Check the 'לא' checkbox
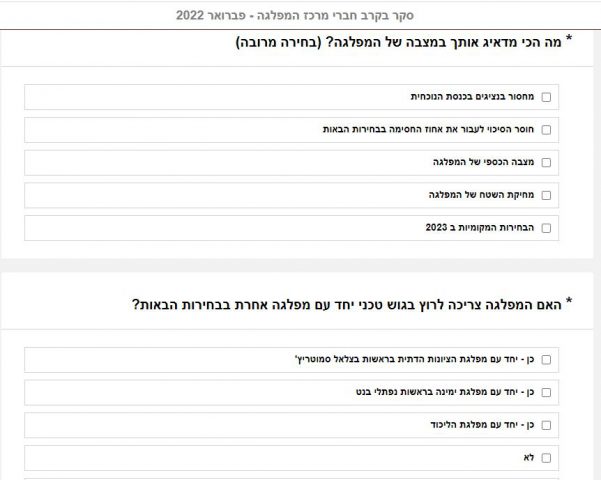Screen dimensions: 601x480 coord(546,457)
